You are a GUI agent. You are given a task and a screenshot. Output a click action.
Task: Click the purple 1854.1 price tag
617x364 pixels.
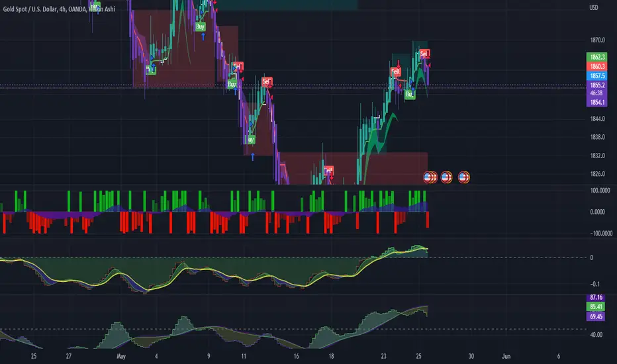597,103
